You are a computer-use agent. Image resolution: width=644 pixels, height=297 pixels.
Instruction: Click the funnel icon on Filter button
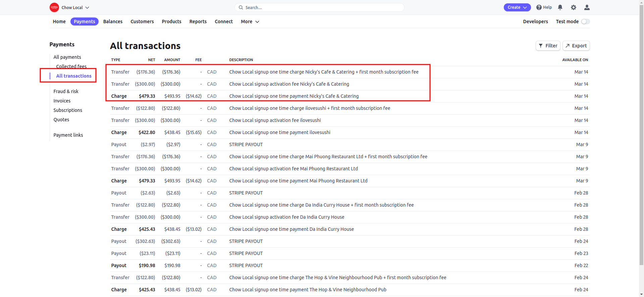pos(541,46)
